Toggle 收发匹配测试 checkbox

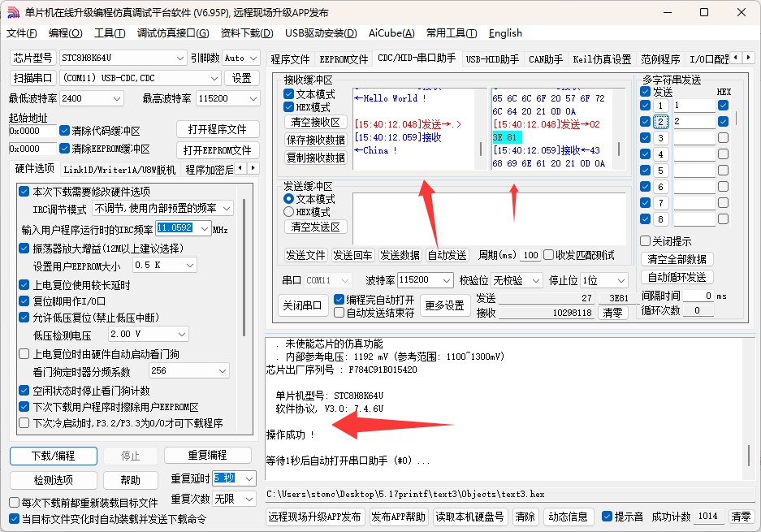pos(548,255)
